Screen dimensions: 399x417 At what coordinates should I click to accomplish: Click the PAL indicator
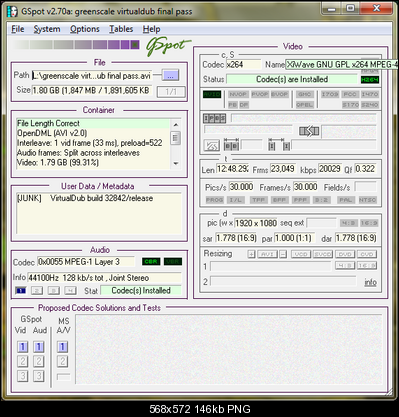pyautogui.click(x=345, y=200)
